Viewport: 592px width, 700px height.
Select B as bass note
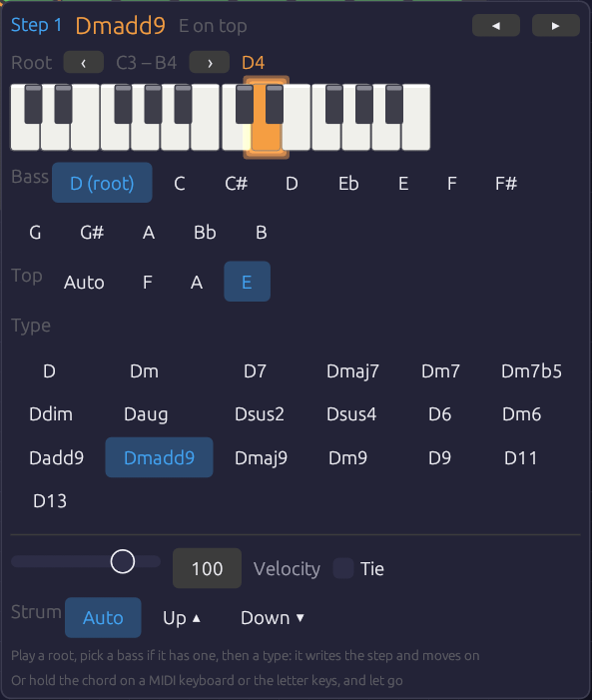(x=262, y=232)
